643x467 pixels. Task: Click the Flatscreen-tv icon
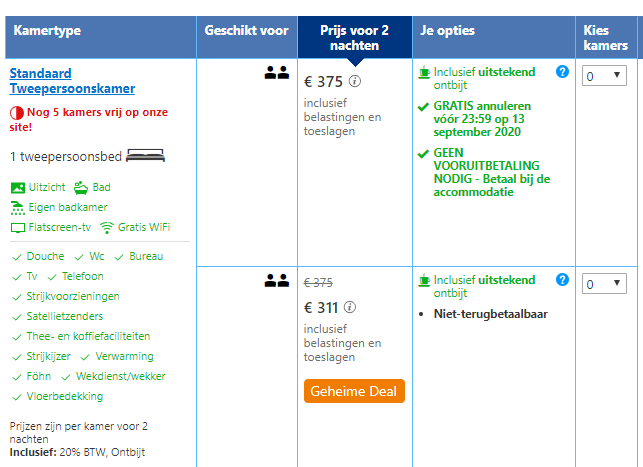click(x=17, y=227)
